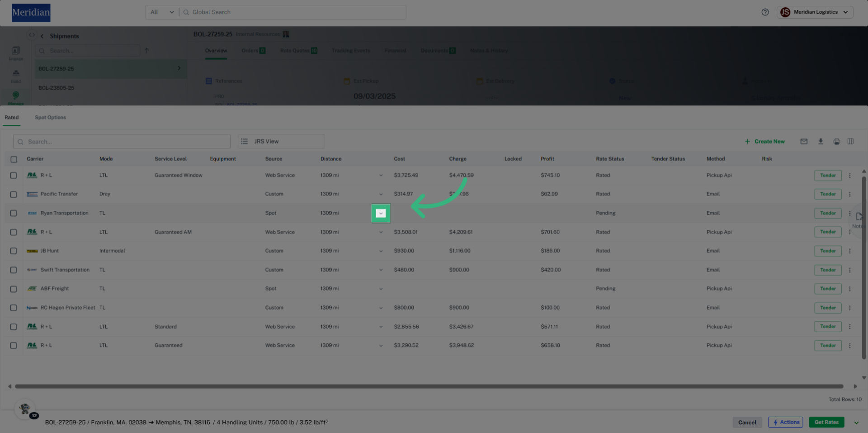The width and height of the screenshot is (868, 433).
Task: Click the green Get Rates button
Action: tap(826, 422)
